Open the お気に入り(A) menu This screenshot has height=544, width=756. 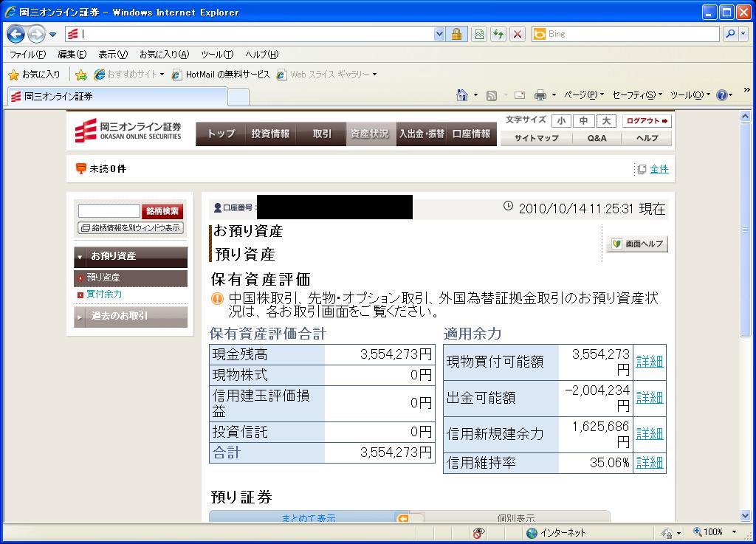(164, 55)
